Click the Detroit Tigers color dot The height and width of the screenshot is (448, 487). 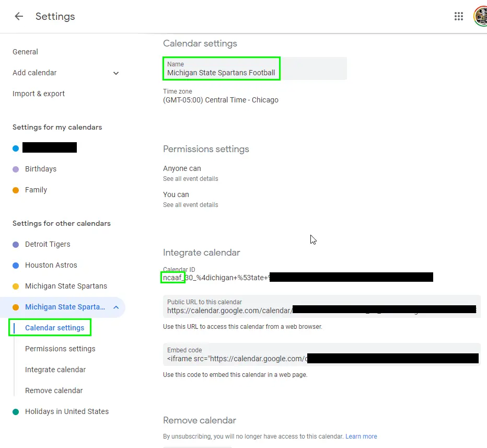16,245
